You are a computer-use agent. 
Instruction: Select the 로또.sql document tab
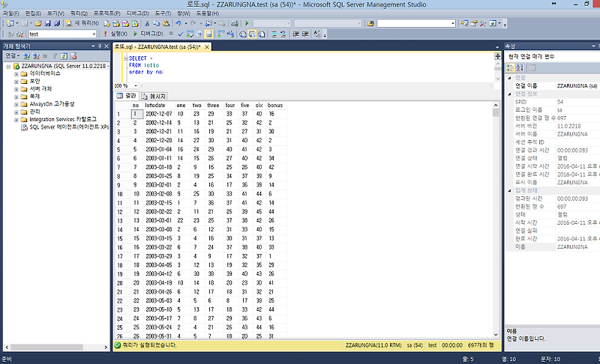[157, 46]
